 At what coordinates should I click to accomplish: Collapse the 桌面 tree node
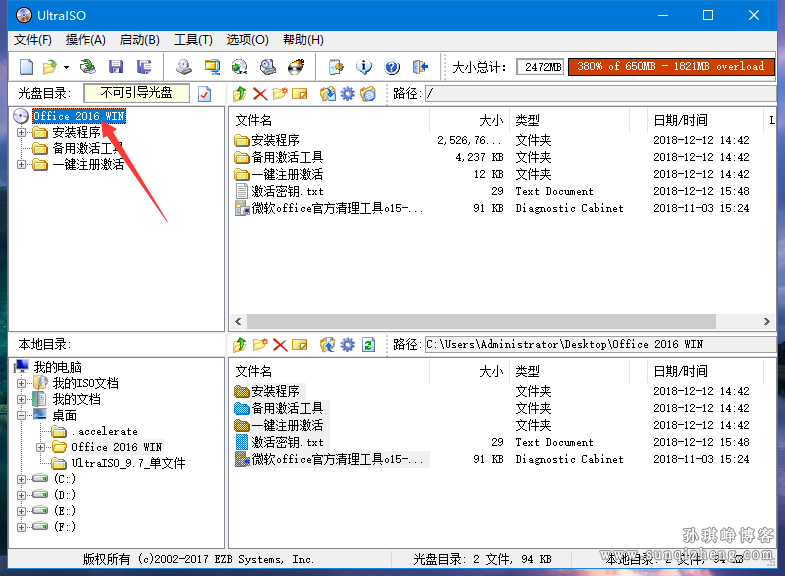22,415
